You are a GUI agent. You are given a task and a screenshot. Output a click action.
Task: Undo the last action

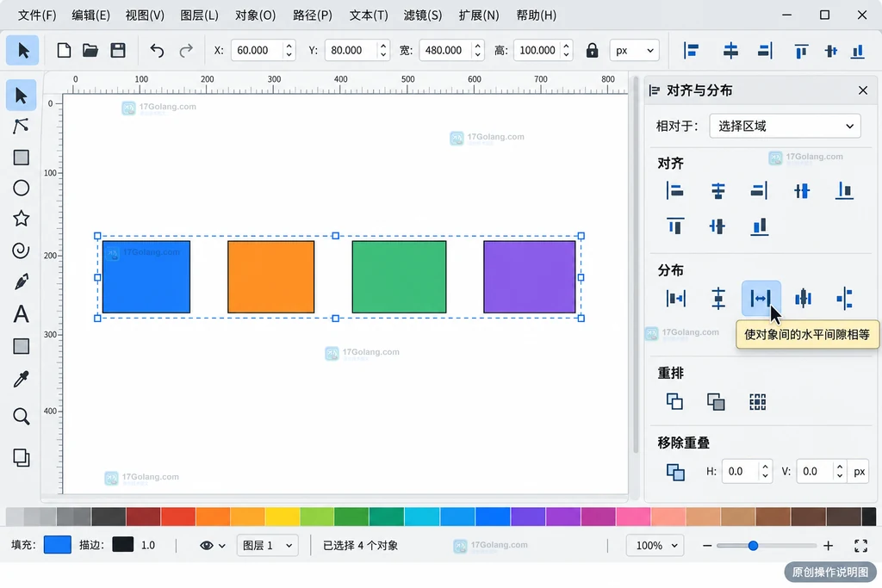pyautogui.click(x=157, y=51)
